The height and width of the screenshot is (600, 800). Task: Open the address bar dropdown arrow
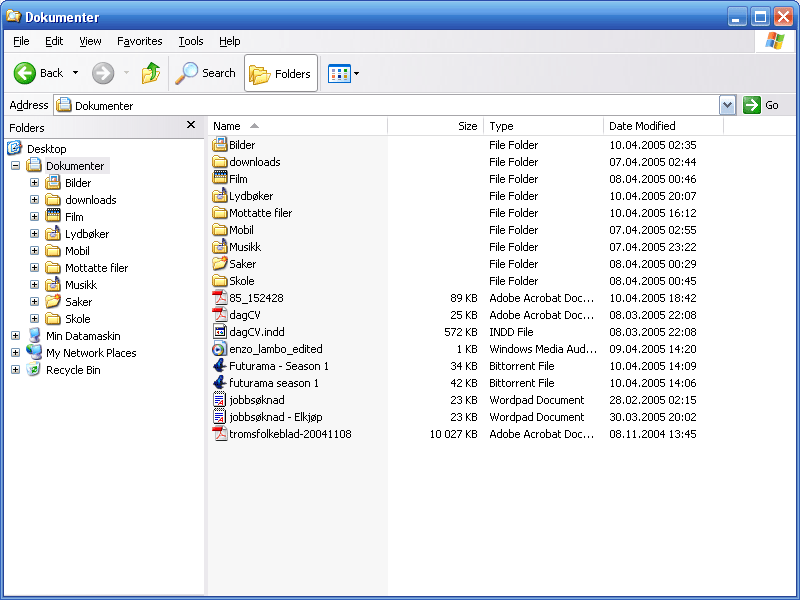727,105
